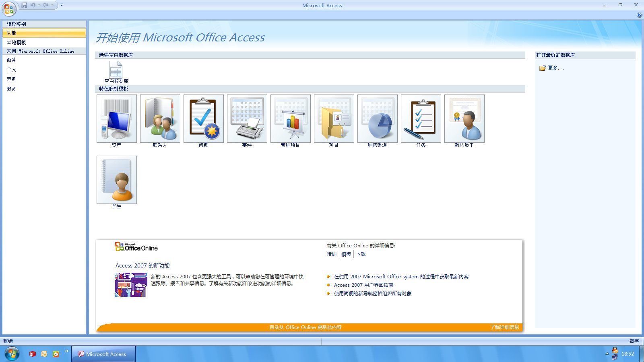Select the 商务 online category
This screenshot has width=644, height=362.
pyautogui.click(x=44, y=60)
